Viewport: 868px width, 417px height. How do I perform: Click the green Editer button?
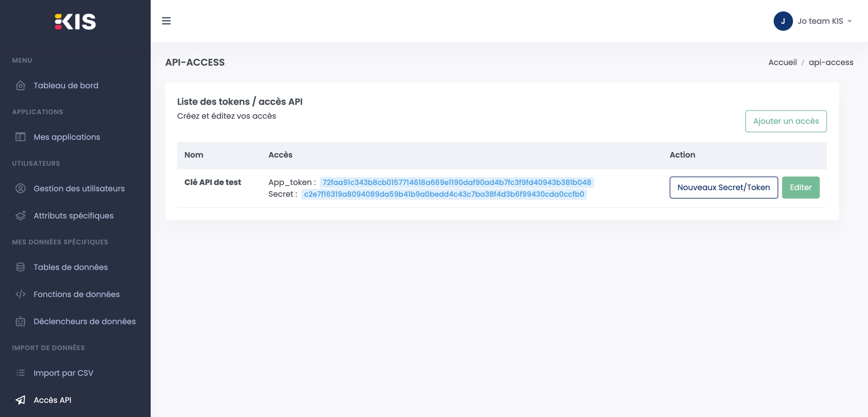click(800, 188)
